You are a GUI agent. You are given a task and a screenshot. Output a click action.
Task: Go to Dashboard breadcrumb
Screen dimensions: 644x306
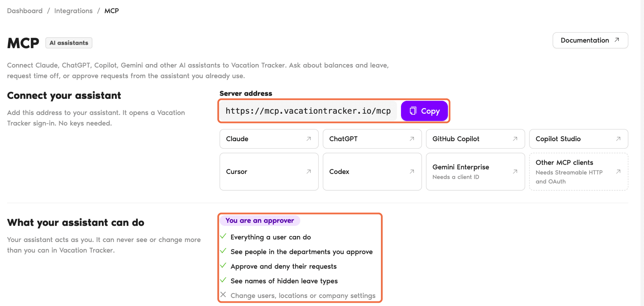[x=25, y=11]
